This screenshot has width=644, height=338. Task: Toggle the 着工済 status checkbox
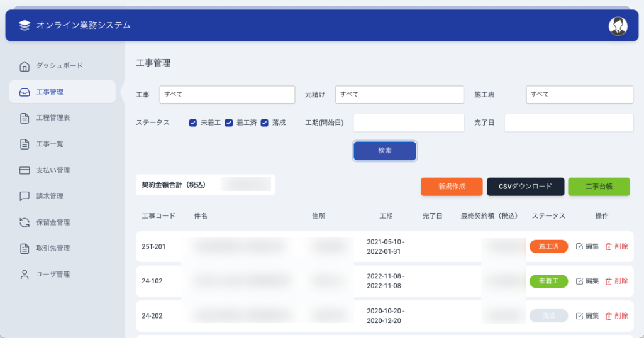(x=229, y=123)
